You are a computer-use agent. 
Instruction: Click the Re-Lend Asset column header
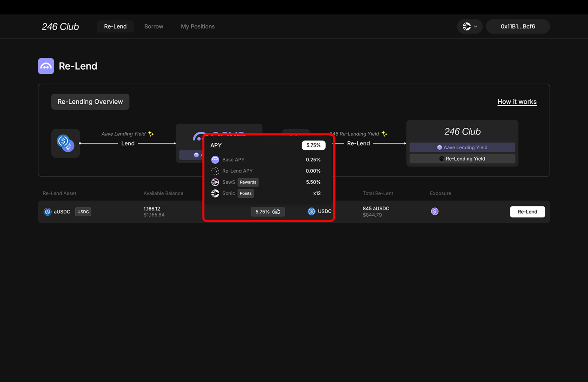pos(59,193)
